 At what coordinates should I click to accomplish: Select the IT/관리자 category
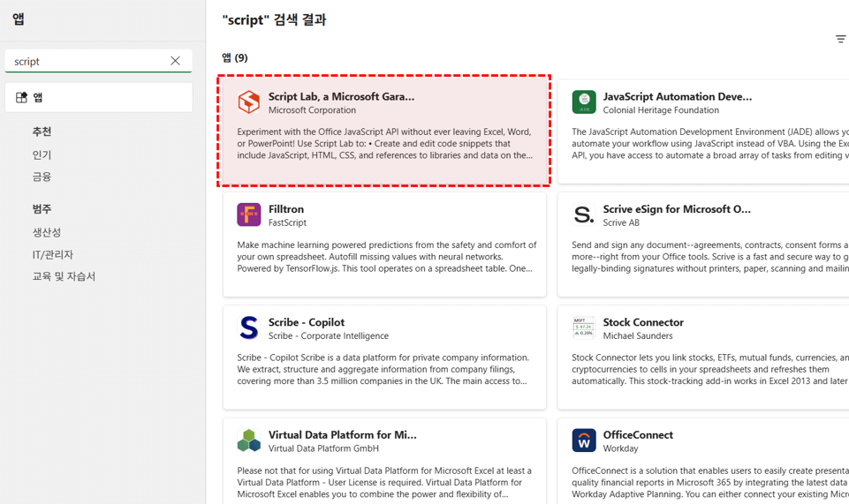(x=53, y=254)
